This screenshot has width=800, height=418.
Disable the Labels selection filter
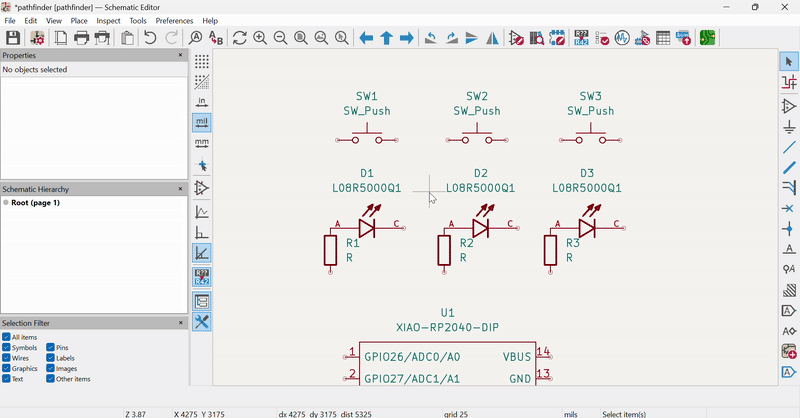pos(50,358)
